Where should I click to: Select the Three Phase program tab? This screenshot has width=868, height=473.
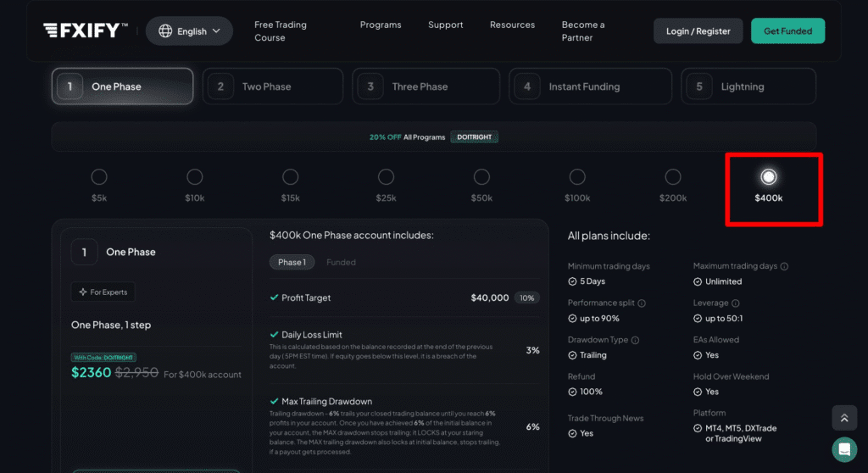[426, 86]
